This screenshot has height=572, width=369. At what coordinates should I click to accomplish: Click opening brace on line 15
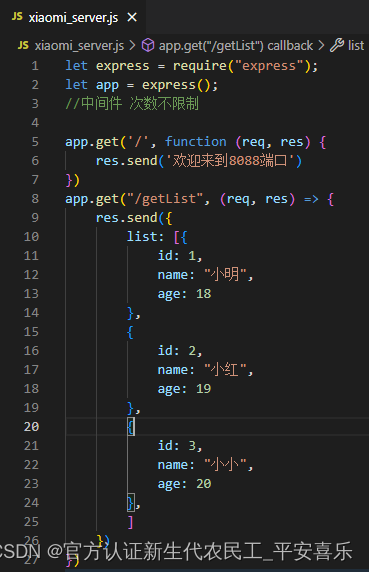(x=130, y=332)
